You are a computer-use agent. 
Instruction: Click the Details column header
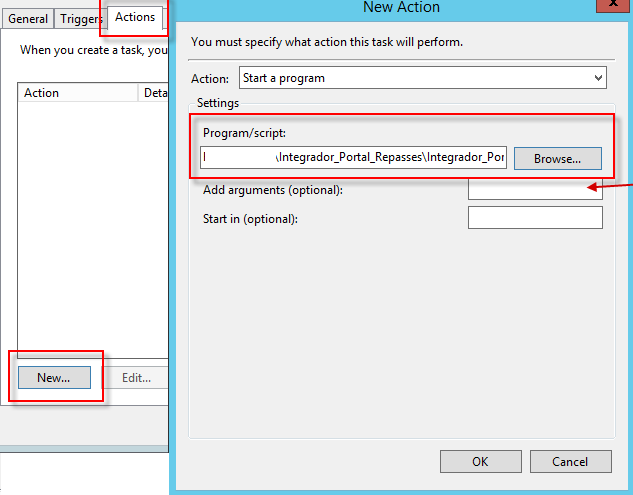[153, 93]
